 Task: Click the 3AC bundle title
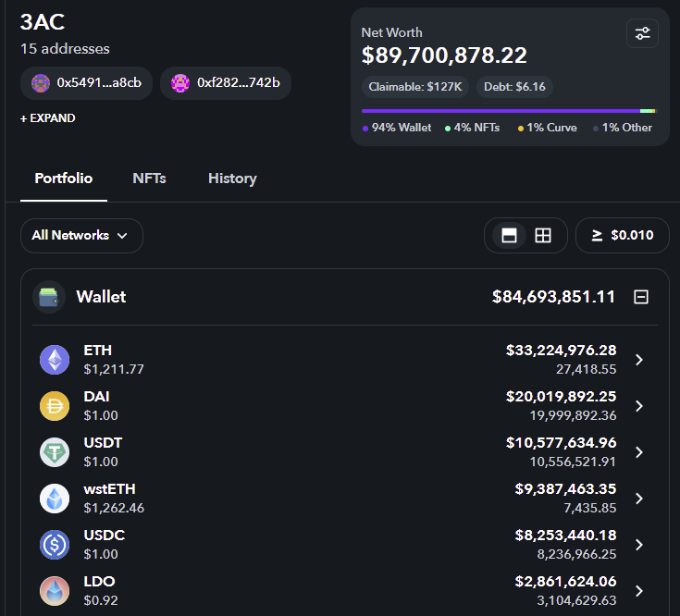(x=43, y=22)
